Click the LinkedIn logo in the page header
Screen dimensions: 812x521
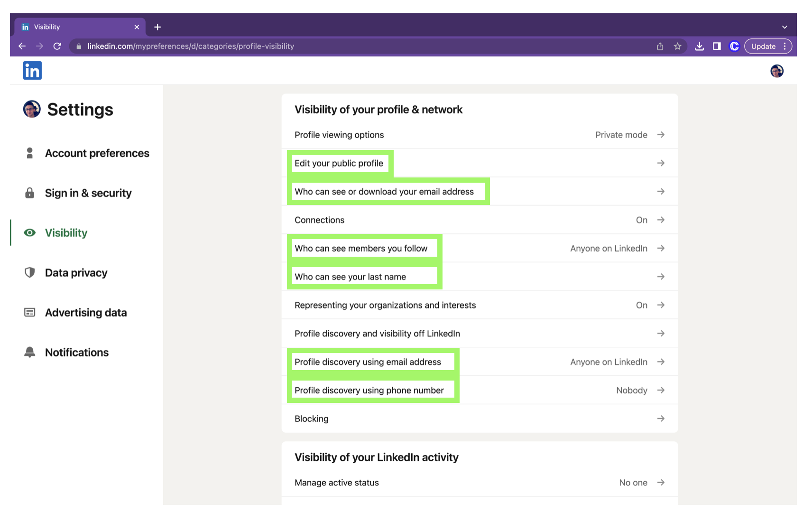click(x=32, y=71)
